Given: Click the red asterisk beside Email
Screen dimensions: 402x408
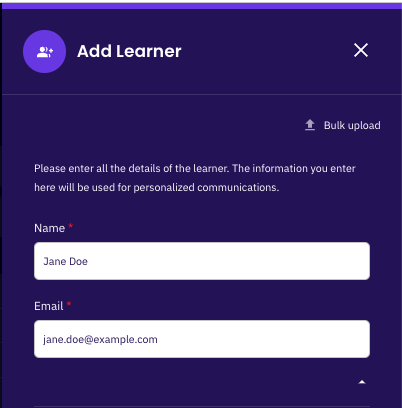Looking at the screenshot, I should 69,304.
